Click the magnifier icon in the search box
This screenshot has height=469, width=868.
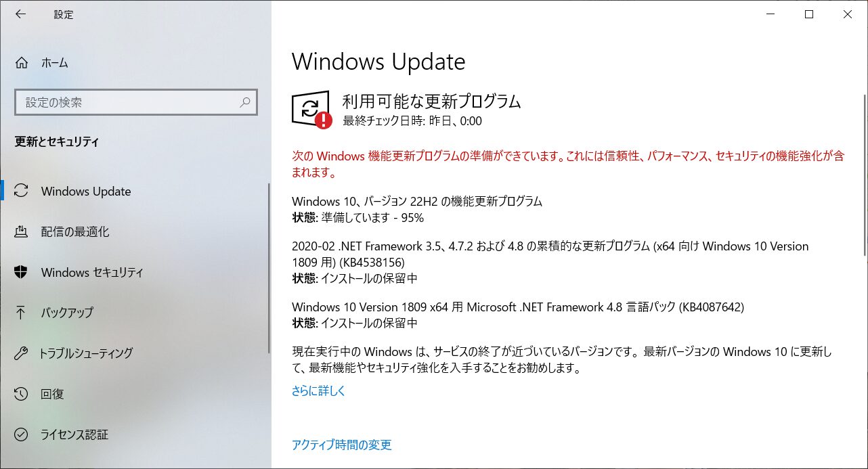(245, 102)
